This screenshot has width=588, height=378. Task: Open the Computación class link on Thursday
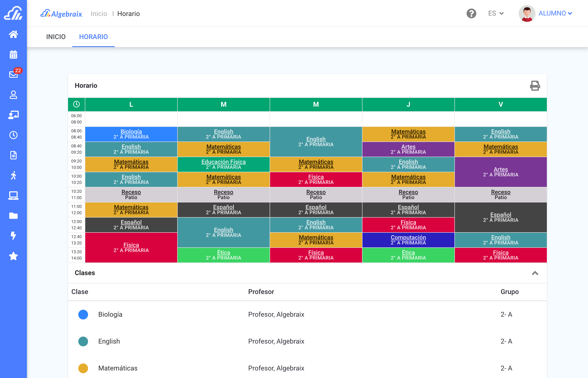coord(408,237)
